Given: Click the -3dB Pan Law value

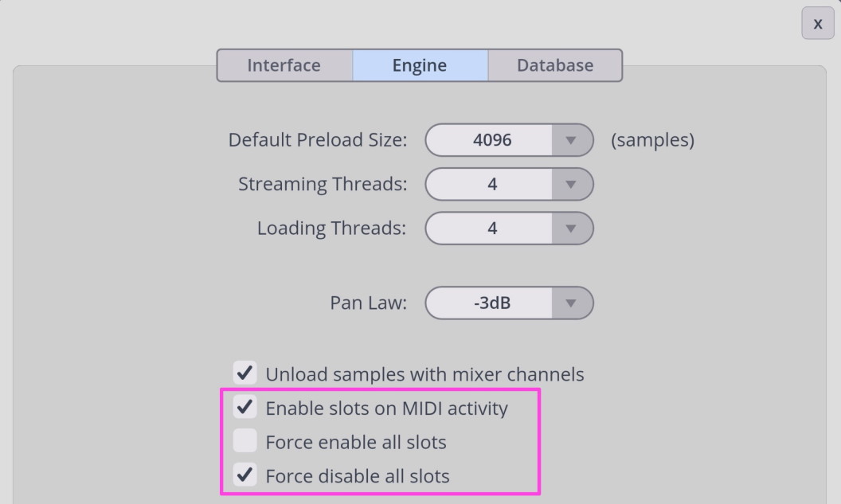Looking at the screenshot, I should point(491,303).
